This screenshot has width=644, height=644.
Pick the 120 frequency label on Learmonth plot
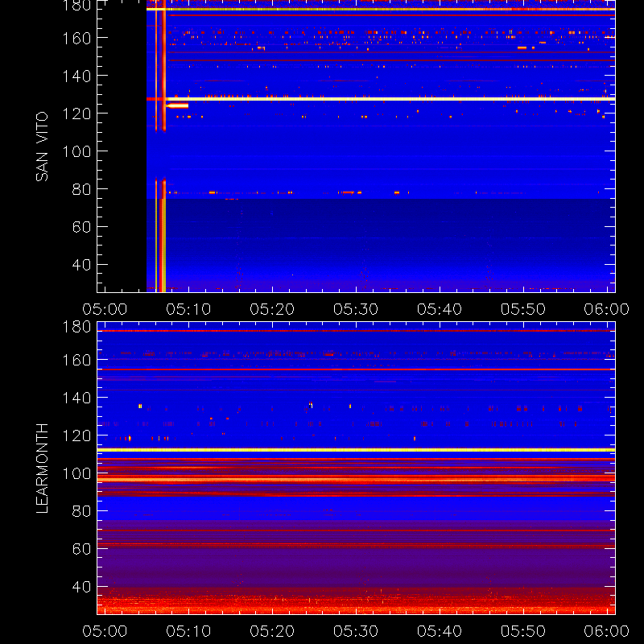[x=76, y=436]
